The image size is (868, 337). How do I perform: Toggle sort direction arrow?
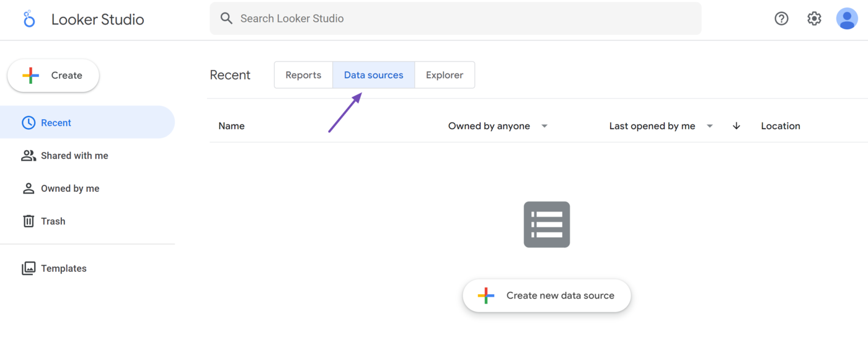[737, 126]
